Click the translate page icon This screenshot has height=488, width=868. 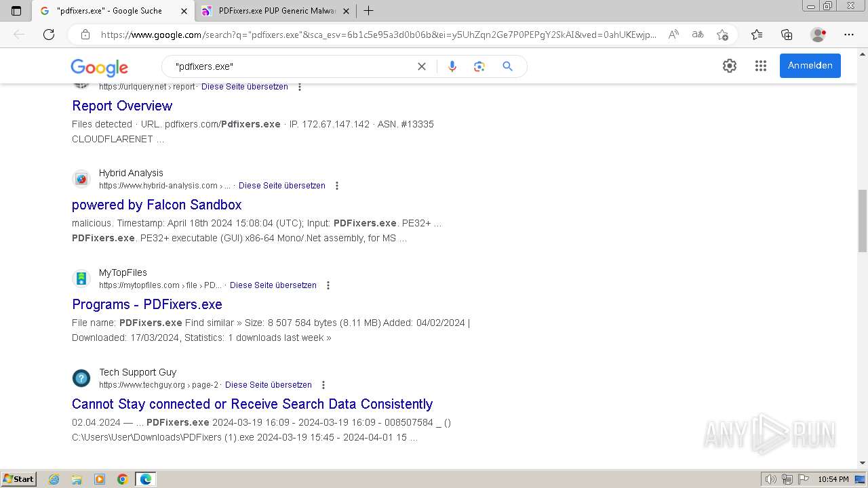(x=698, y=35)
